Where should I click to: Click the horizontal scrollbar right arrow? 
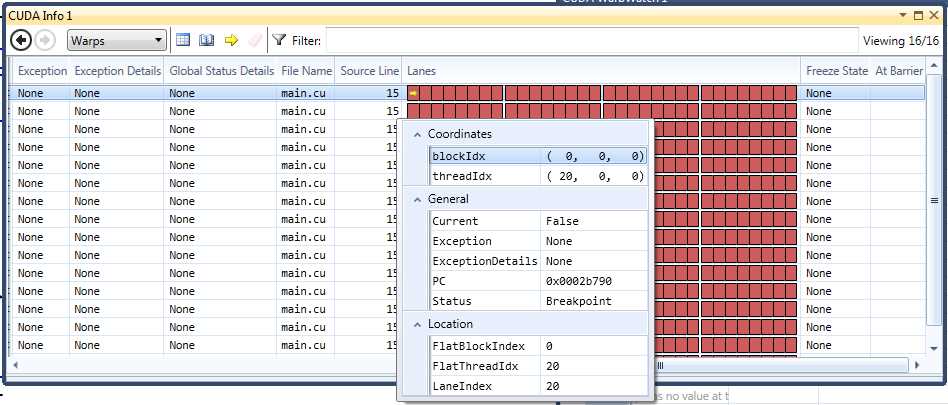point(917,365)
